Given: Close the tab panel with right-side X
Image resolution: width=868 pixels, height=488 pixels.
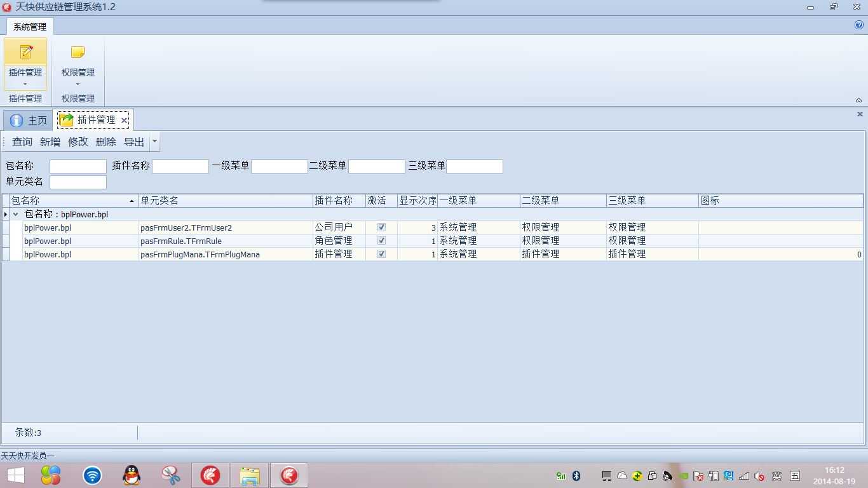Looking at the screenshot, I should (x=860, y=114).
